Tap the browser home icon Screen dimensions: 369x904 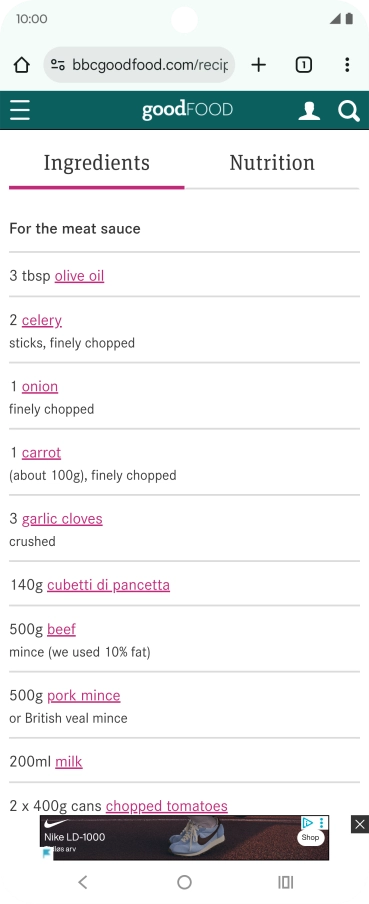(x=21, y=65)
